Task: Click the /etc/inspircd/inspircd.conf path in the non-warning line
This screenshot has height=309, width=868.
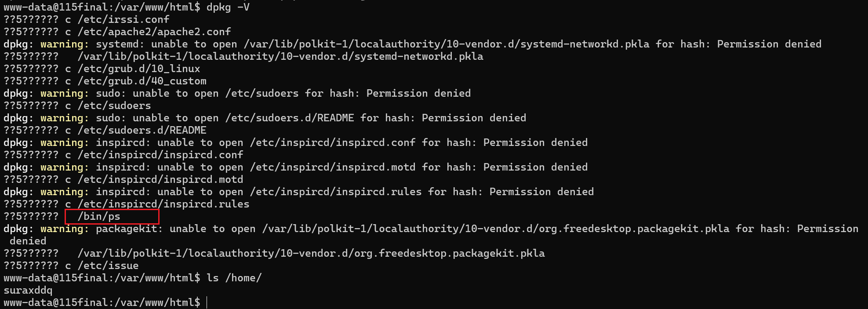Action: tap(160, 155)
